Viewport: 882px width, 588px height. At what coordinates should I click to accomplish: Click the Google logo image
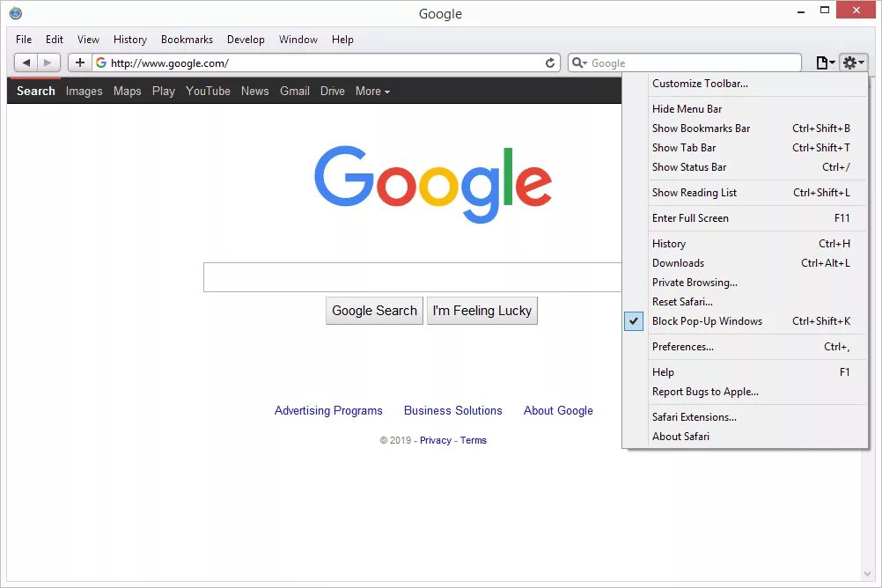(x=432, y=184)
